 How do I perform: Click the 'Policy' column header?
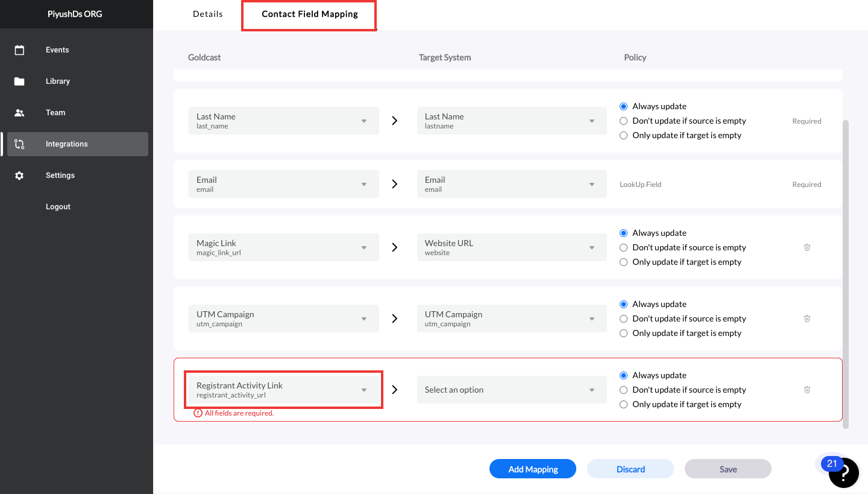(635, 57)
